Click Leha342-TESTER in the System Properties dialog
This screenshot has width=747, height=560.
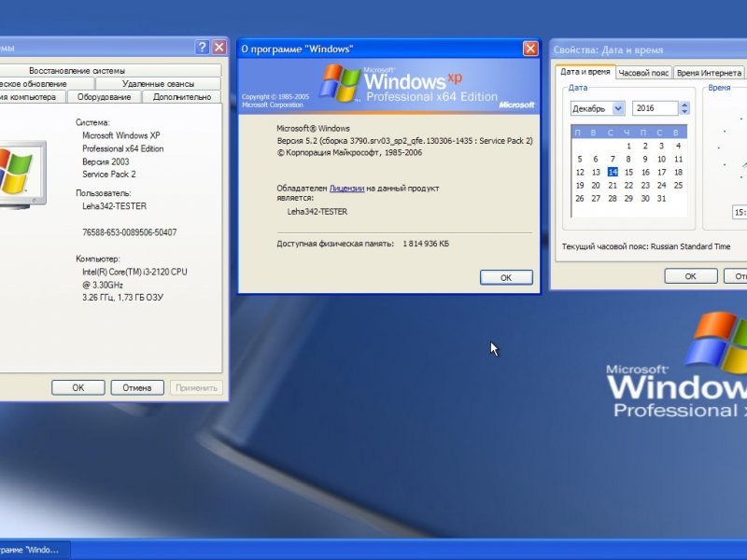pyautogui.click(x=114, y=206)
